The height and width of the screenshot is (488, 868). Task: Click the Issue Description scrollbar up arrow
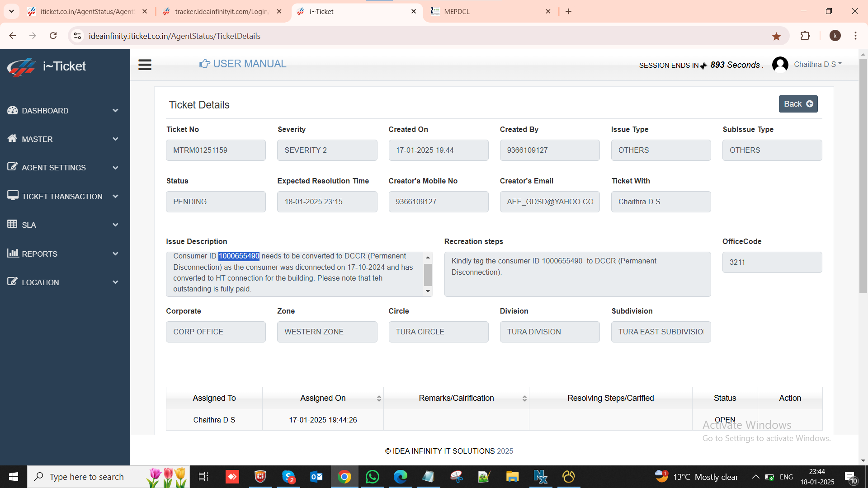coord(428,257)
